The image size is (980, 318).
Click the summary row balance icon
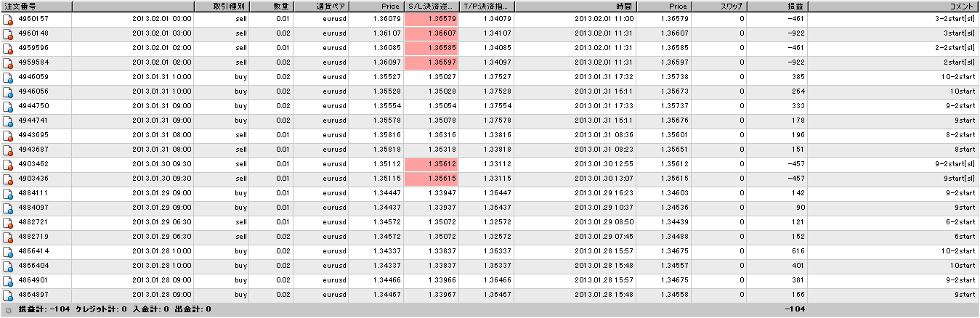point(8,310)
